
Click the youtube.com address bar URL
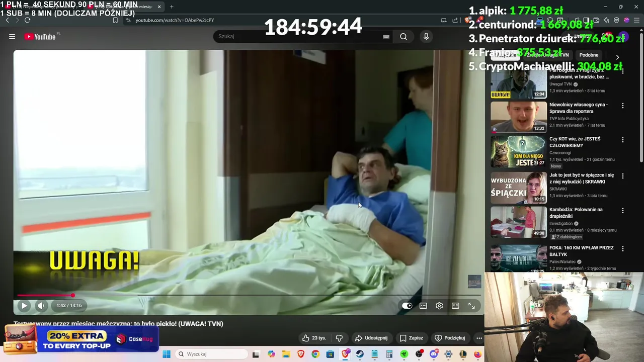point(175,20)
